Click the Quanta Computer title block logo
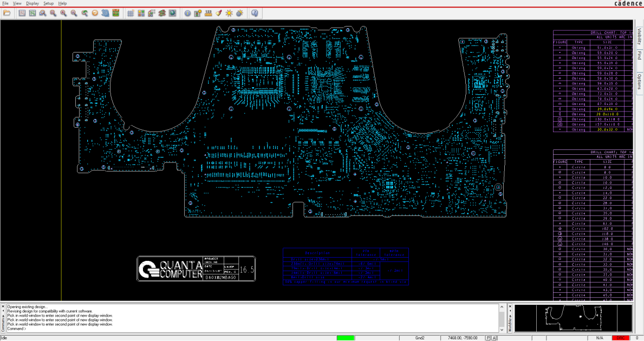 [170, 269]
